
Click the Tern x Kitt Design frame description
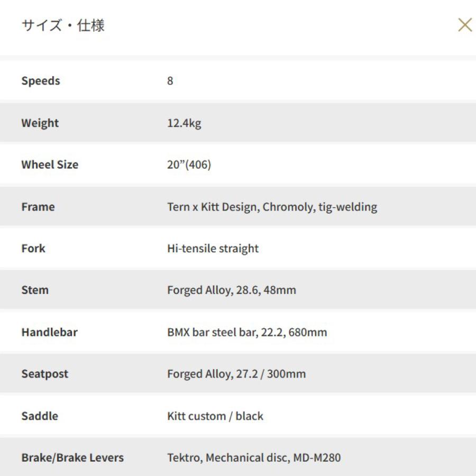[x=271, y=206]
